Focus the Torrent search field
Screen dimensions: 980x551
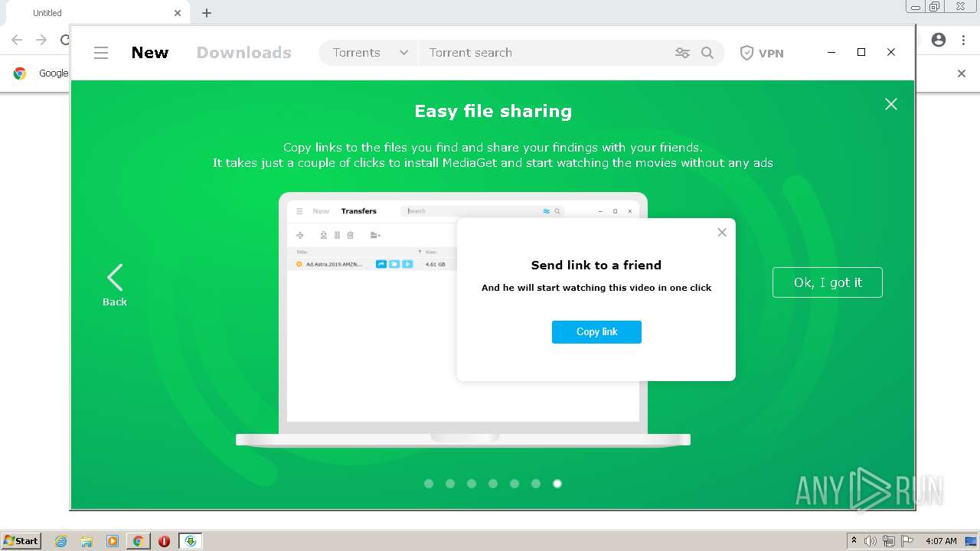coord(544,53)
